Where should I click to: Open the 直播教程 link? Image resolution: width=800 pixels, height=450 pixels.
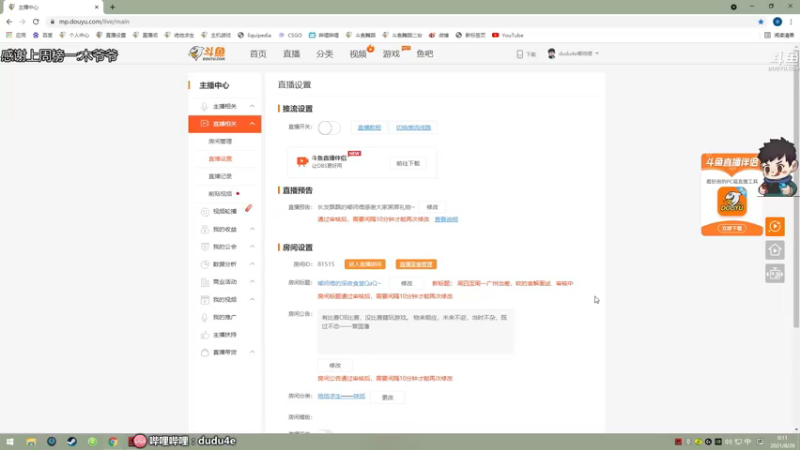click(x=369, y=128)
